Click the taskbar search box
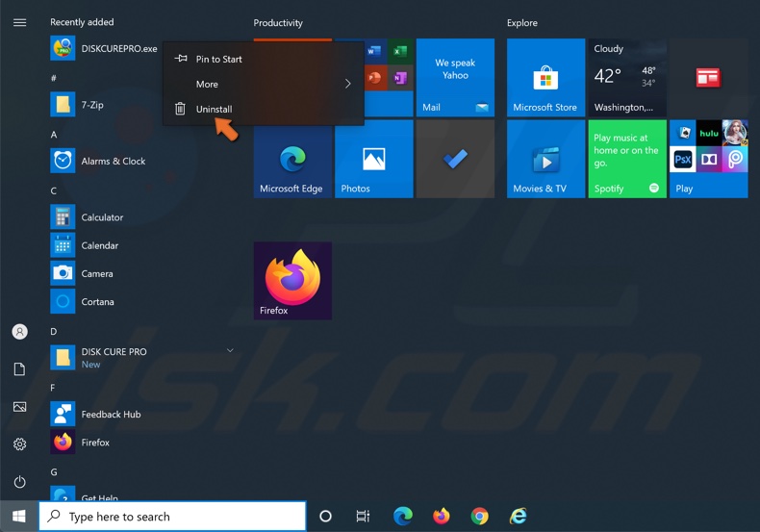This screenshot has height=532, width=760. (x=172, y=516)
